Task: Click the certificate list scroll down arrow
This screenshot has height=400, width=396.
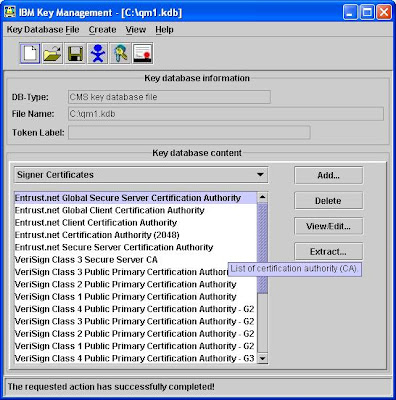Action: [262, 358]
